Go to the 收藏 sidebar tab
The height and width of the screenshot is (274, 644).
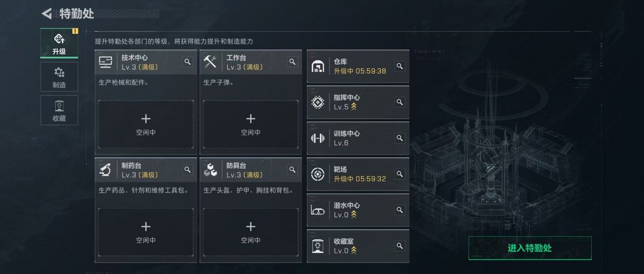point(59,110)
